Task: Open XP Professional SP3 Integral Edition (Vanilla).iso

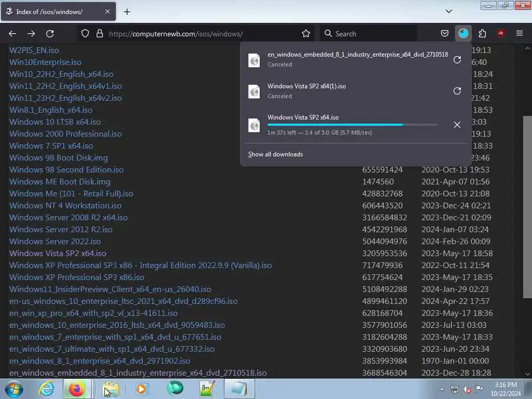Action: point(140,265)
